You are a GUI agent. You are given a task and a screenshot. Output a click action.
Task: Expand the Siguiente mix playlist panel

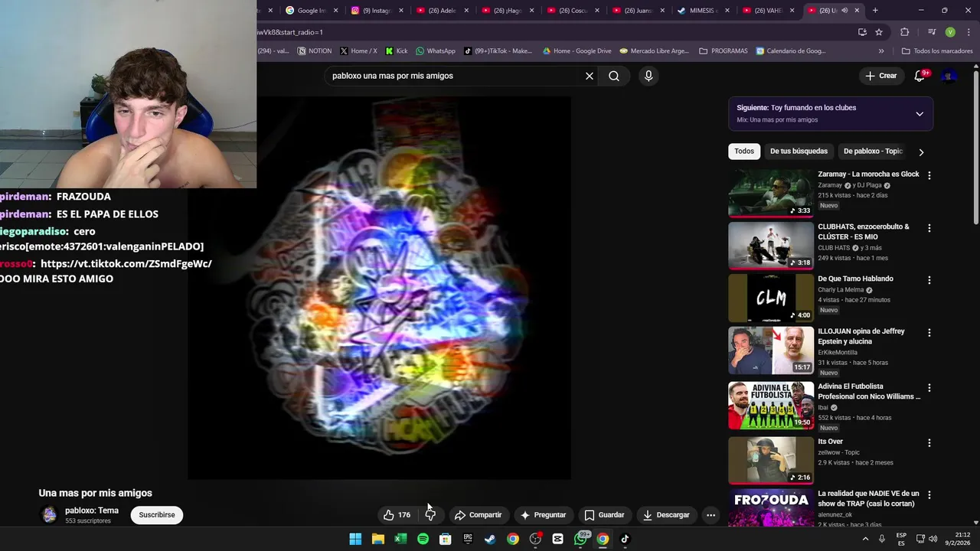(920, 114)
